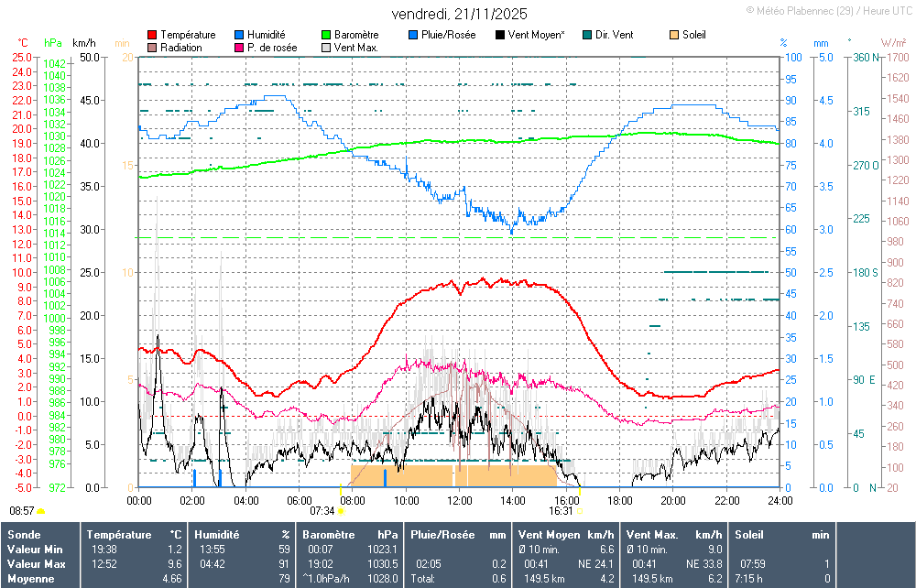Click the Météo Plabennec copyright text
Viewport: 916px width, 588px height.
click(828, 10)
